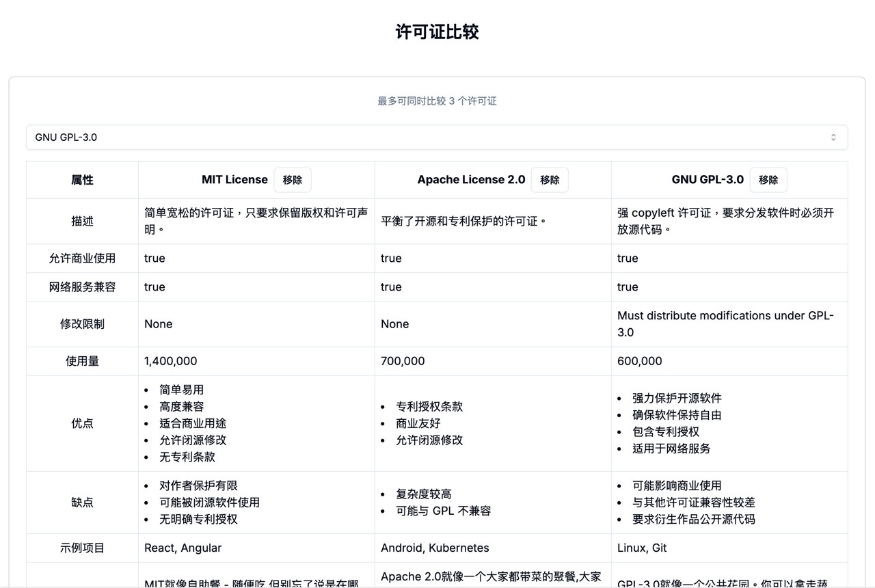
Task: Click the GPL usage count 600,000
Action: [x=639, y=361]
